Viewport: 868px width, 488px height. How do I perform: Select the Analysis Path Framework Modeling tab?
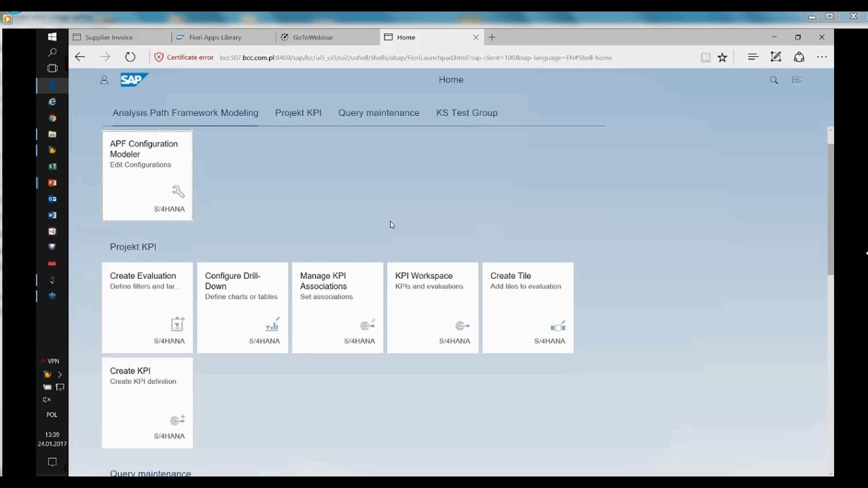point(185,113)
